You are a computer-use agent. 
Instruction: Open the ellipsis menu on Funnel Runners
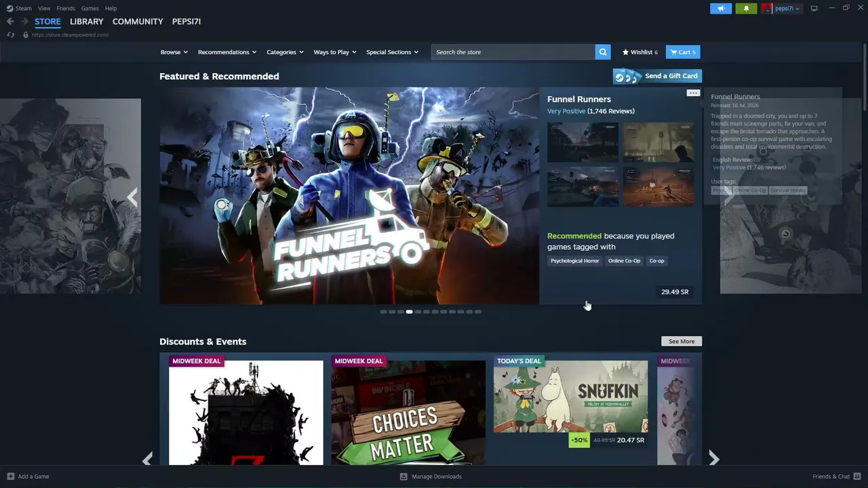tap(692, 93)
